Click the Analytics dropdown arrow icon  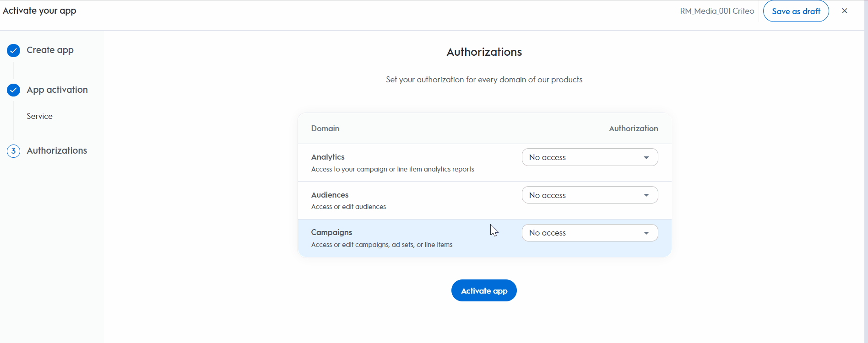coord(646,157)
